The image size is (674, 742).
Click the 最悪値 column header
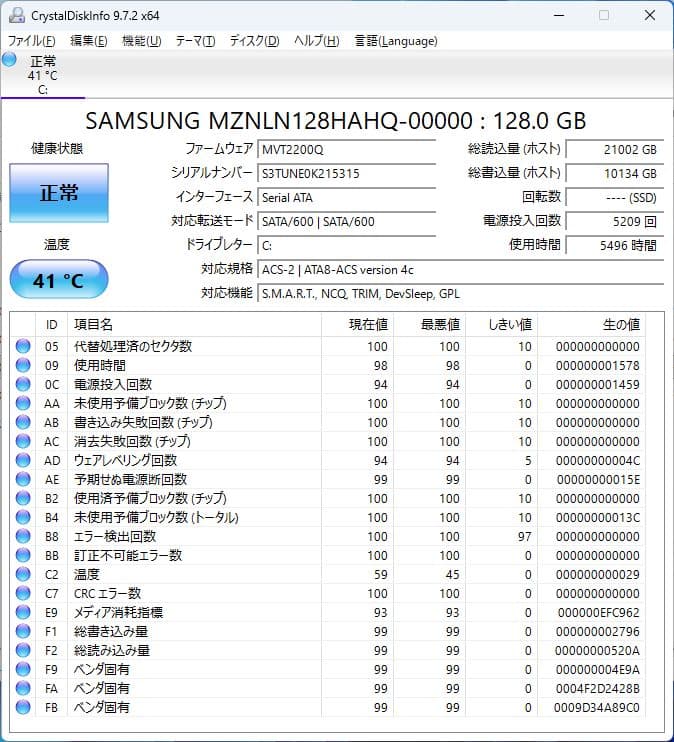pyautogui.click(x=429, y=325)
